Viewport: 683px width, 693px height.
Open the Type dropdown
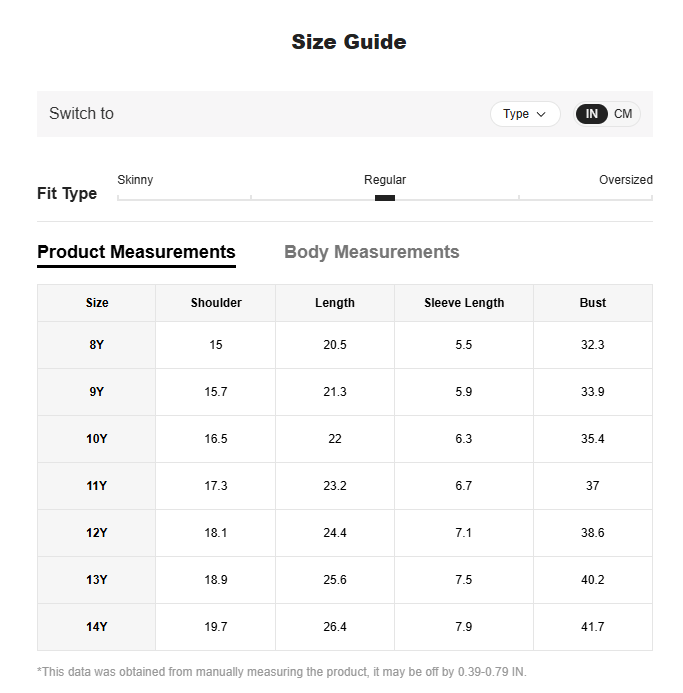point(525,114)
